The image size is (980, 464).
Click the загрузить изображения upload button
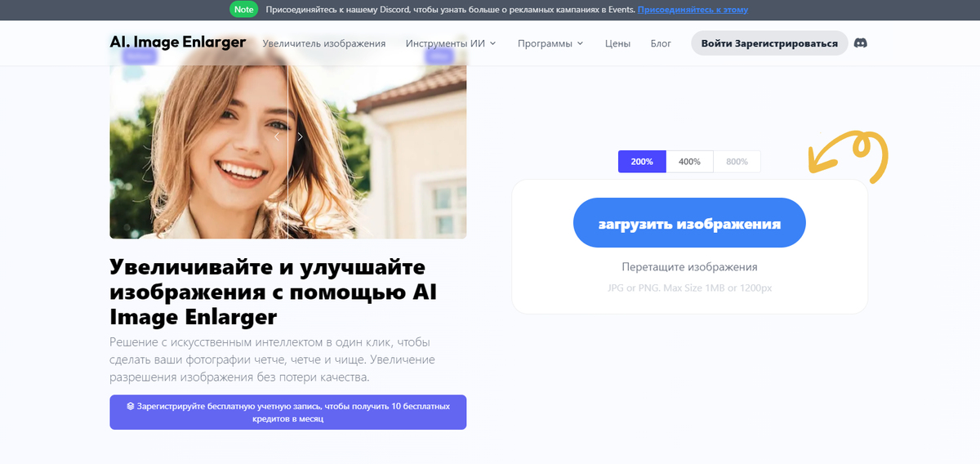point(689,222)
